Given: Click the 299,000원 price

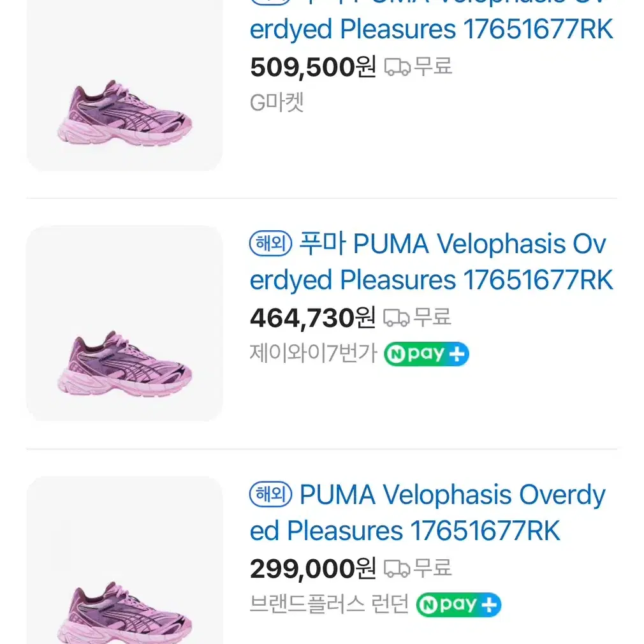Looking at the screenshot, I should coord(313,569).
